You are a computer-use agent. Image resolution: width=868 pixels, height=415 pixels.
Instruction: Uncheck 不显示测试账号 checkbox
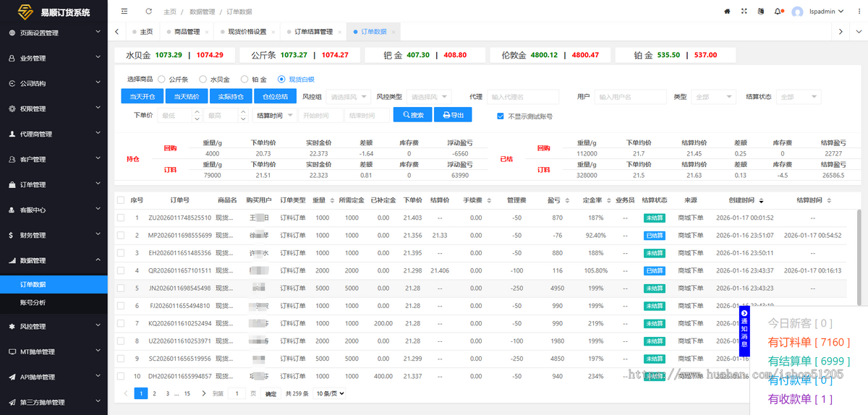[501, 116]
